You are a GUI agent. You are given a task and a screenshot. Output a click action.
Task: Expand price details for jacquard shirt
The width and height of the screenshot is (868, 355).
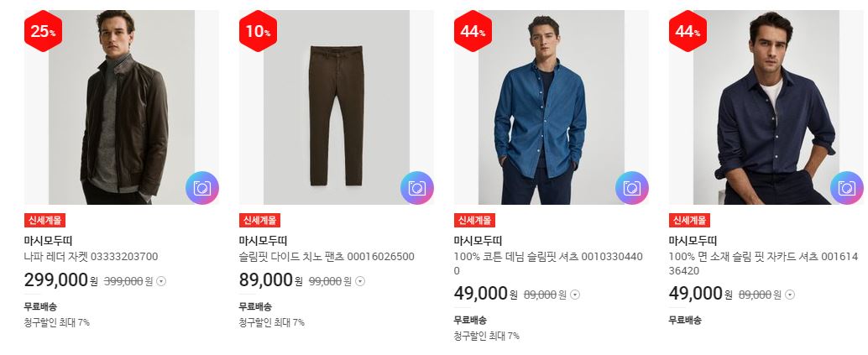[x=790, y=295]
